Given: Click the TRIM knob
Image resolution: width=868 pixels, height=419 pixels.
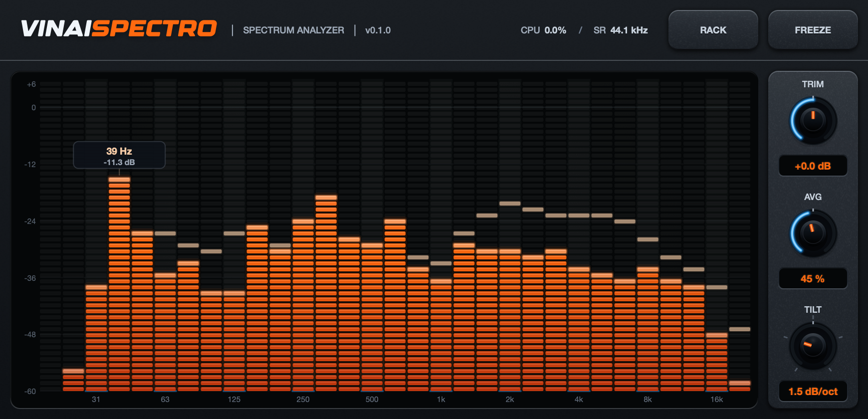Looking at the screenshot, I should coord(813,121).
